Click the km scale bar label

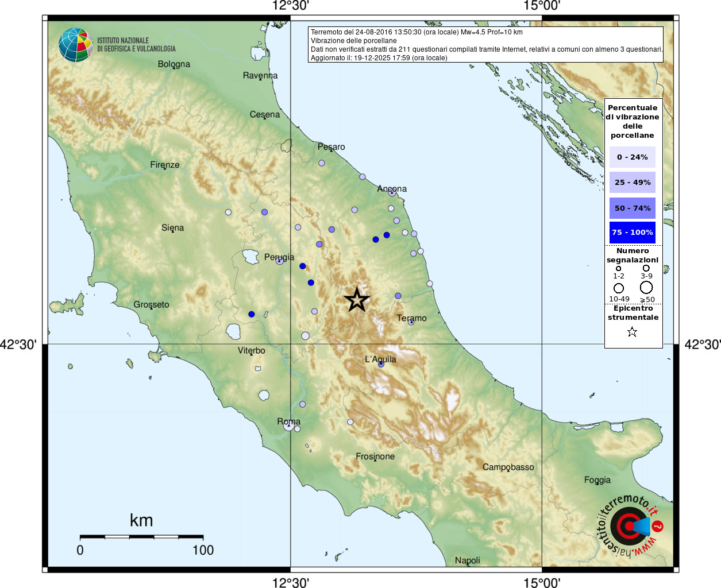point(141,520)
